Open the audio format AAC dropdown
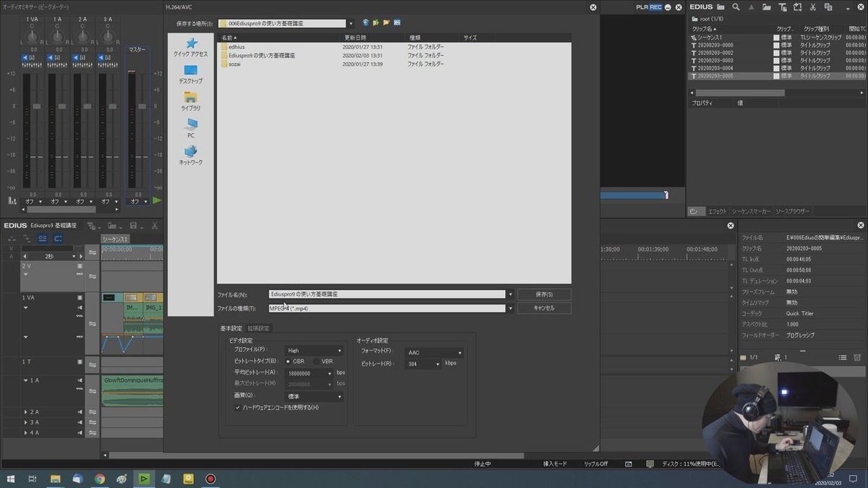This screenshot has width=868, height=488. point(434,353)
